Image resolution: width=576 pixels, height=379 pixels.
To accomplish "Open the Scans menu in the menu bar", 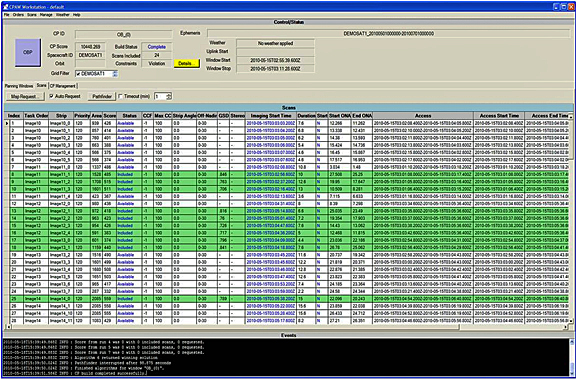I will [x=32, y=15].
